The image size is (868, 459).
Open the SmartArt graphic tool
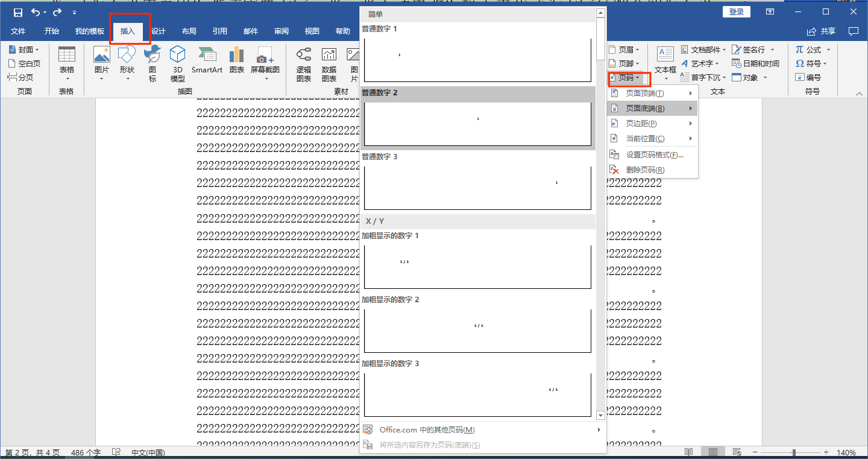pos(207,61)
